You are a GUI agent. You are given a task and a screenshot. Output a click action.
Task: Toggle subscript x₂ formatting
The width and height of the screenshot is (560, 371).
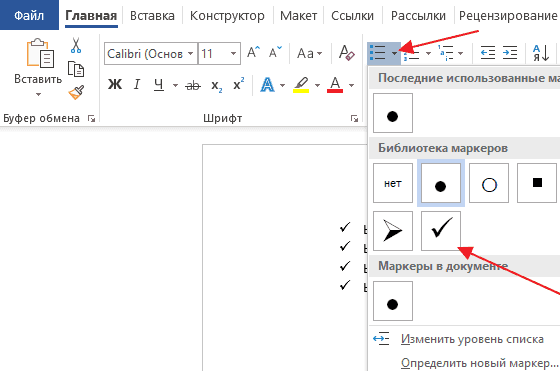pos(217,86)
